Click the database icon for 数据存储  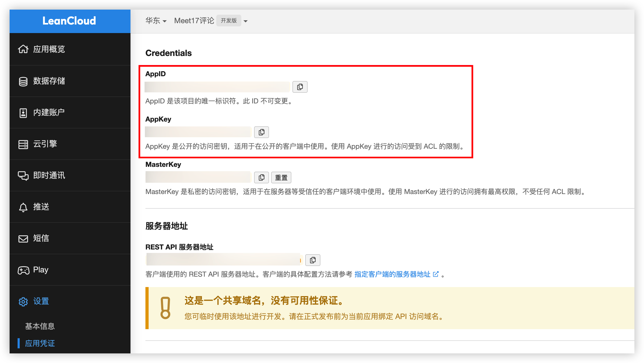click(x=23, y=81)
